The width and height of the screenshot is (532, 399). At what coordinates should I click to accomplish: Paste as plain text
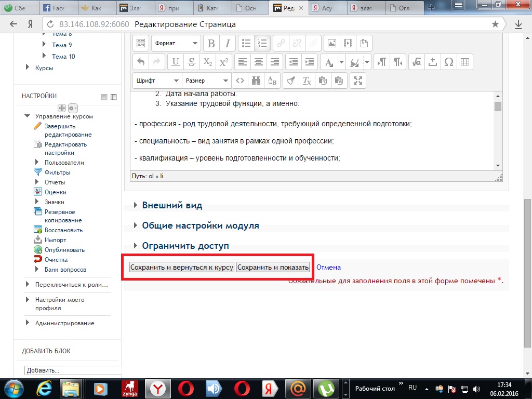(x=323, y=81)
